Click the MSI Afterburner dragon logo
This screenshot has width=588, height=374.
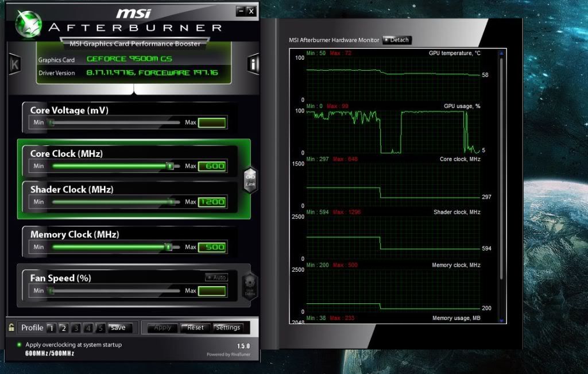(28, 24)
